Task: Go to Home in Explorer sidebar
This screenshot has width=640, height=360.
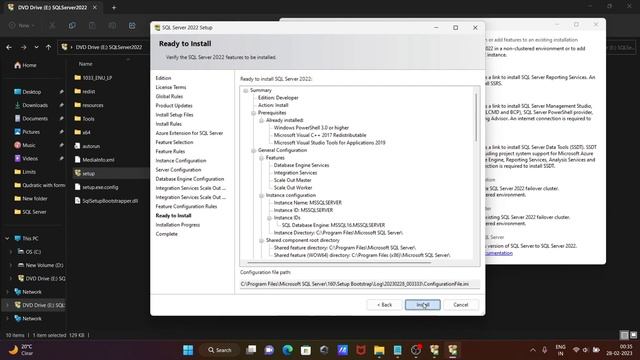Action: pos(25,65)
